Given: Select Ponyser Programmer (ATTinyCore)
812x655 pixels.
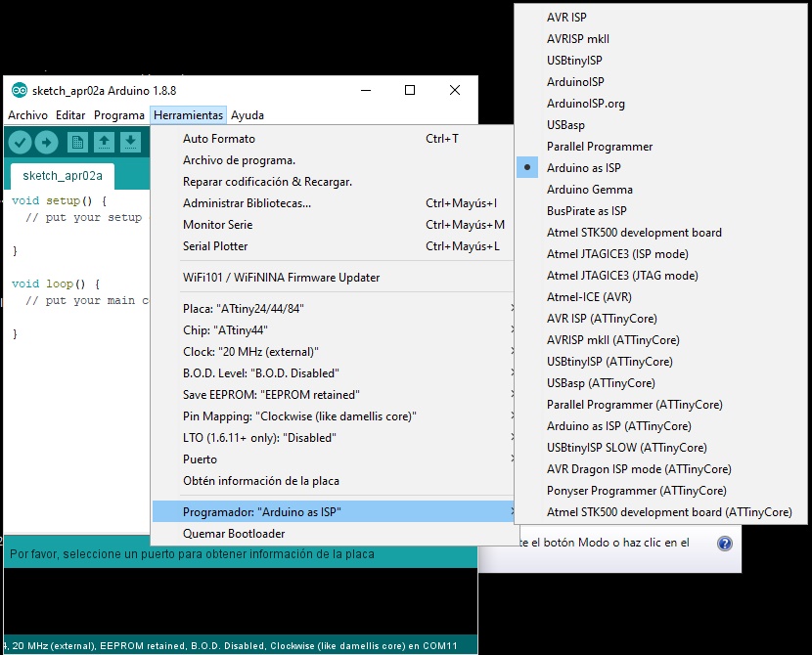Looking at the screenshot, I should tap(660, 491).
